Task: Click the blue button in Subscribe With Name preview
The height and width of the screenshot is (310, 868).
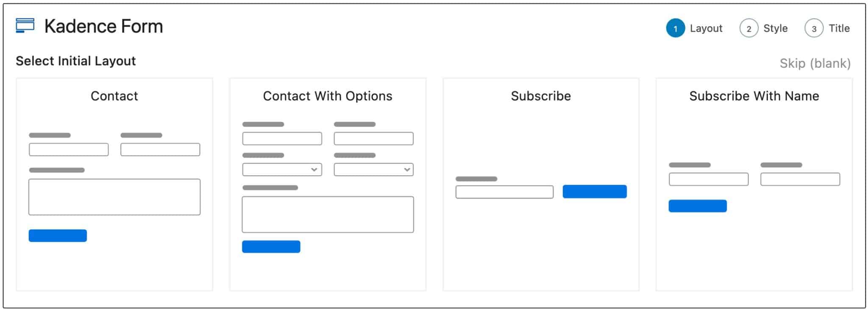Action: tap(698, 206)
